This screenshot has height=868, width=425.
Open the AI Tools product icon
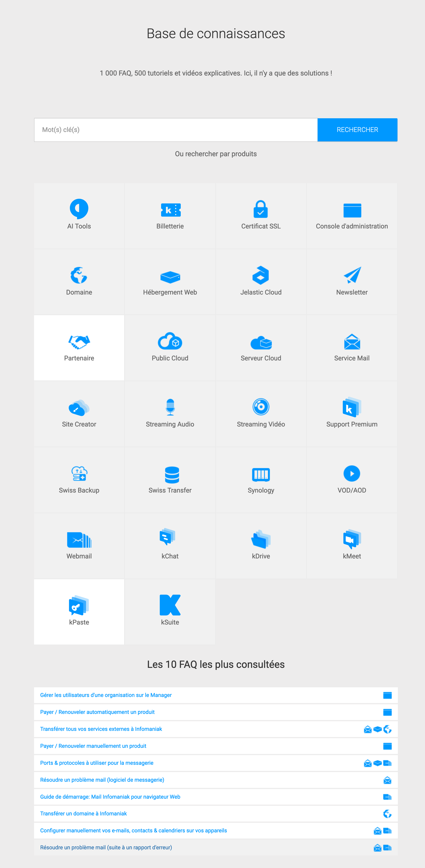79,209
